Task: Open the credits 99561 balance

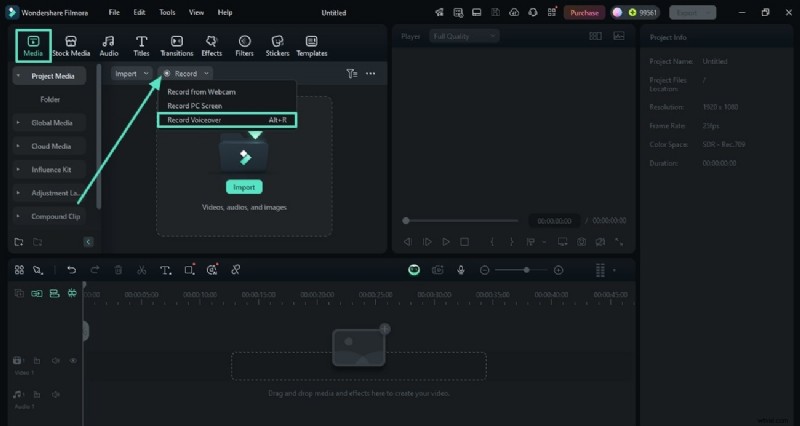Action: [x=642, y=12]
